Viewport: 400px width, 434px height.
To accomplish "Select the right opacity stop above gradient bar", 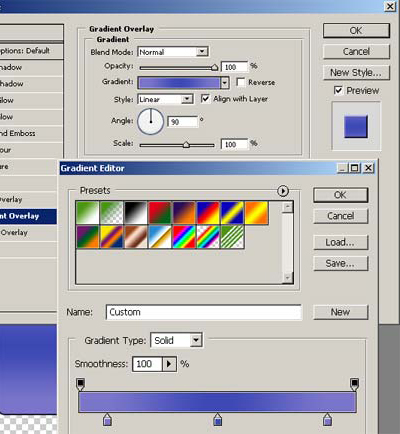I will click(354, 384).
